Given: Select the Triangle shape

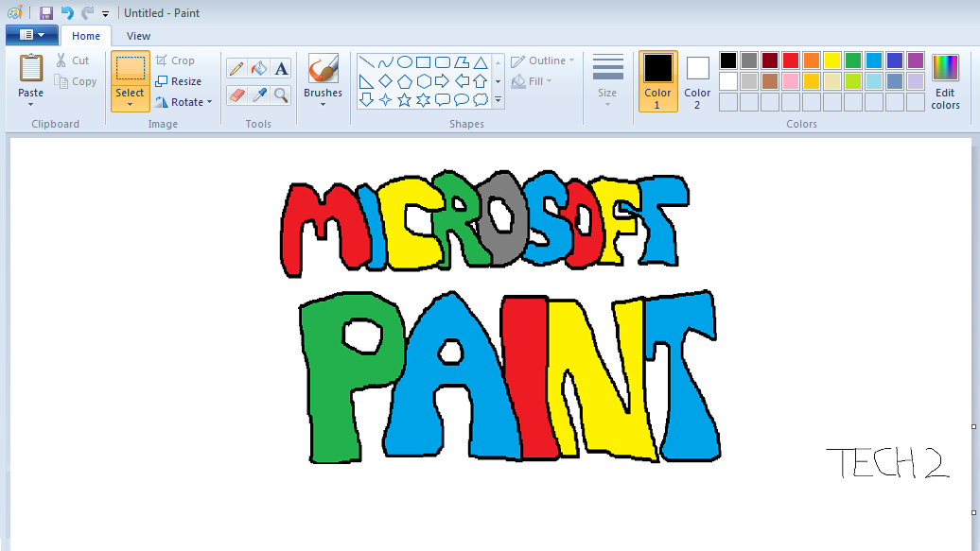Looking at the screenshot, I should (480, 61).
